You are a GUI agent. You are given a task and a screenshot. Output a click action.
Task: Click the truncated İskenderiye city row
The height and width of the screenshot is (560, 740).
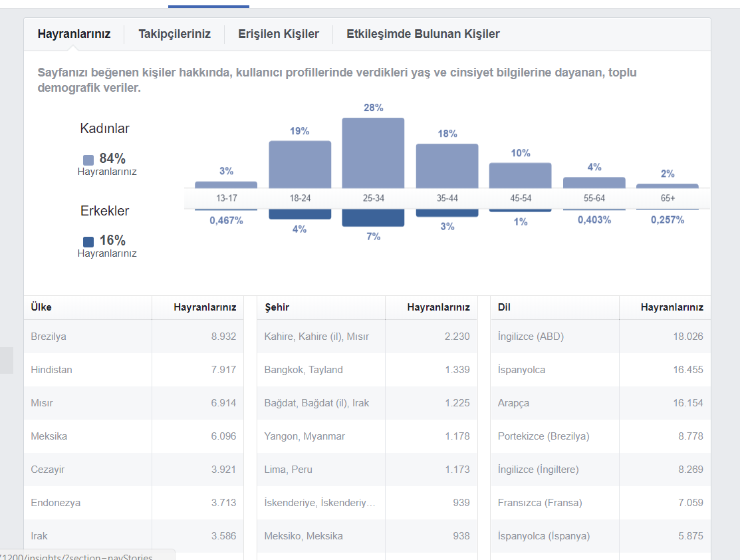click(x=367, y=503)
